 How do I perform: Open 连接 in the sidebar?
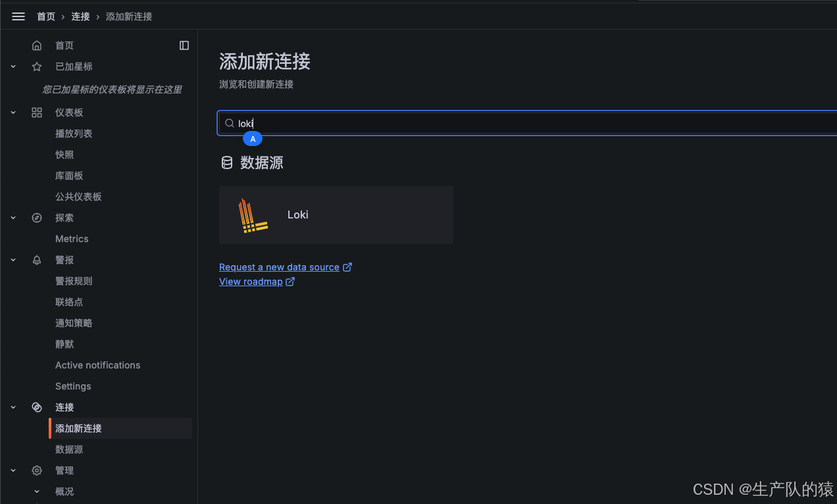[64, 407]
